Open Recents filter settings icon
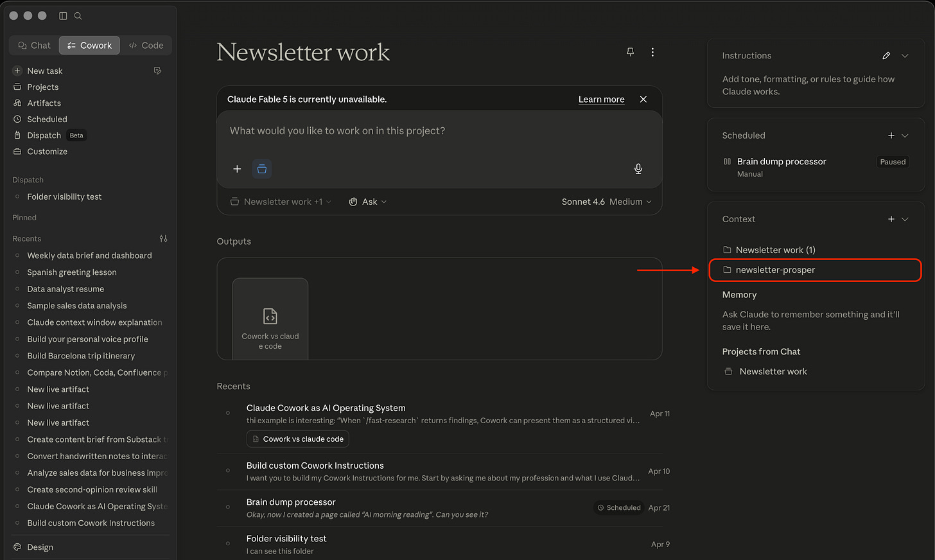This screenshot has height=560, width=935. 163,238
